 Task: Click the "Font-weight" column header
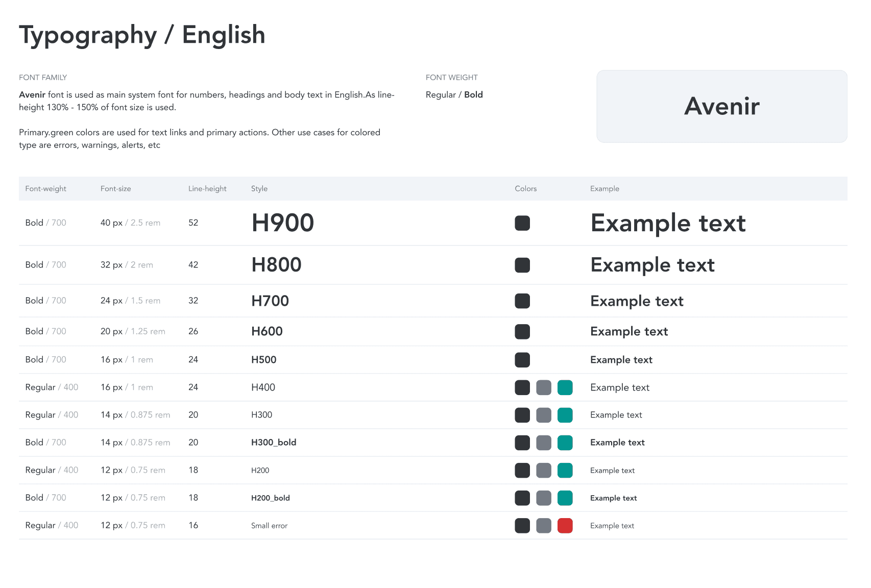coord(46,189)
